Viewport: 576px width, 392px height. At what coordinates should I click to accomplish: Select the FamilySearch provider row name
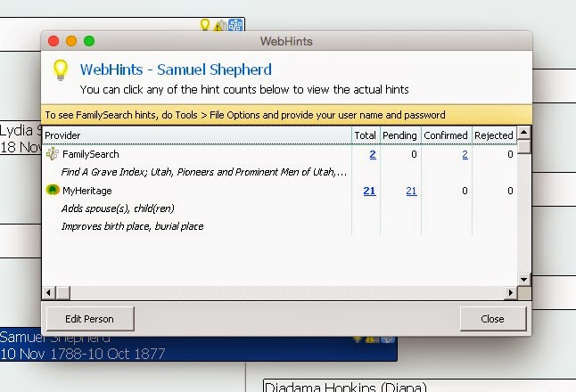click(91, 154)
